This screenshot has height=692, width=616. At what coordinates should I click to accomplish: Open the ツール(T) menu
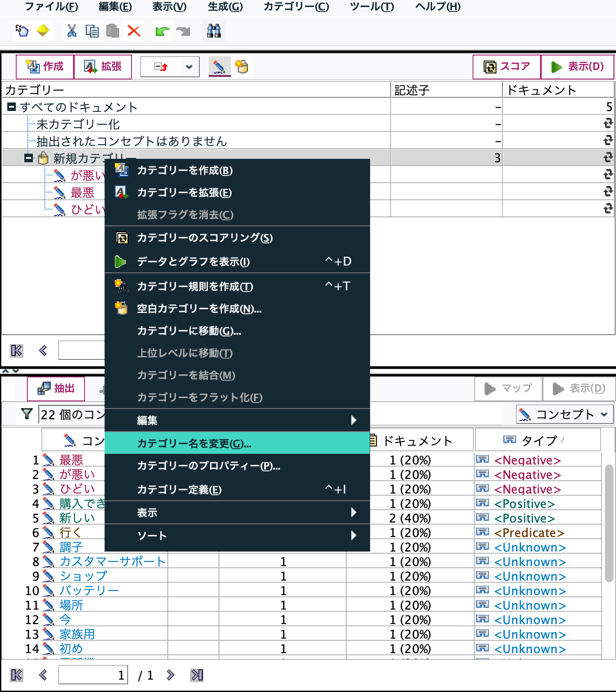click(372, 7)
